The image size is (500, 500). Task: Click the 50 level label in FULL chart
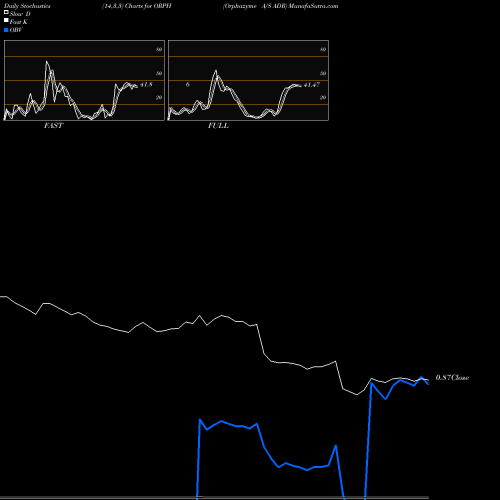pos(323,73)
